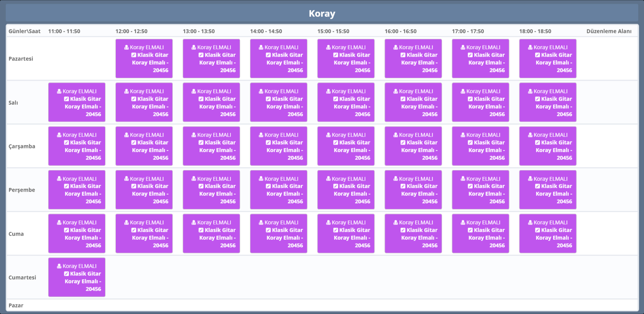Select the Cuma 16:00 Klasik Gitar lesson block
The image size is (644, 314).
coord(413,234)
